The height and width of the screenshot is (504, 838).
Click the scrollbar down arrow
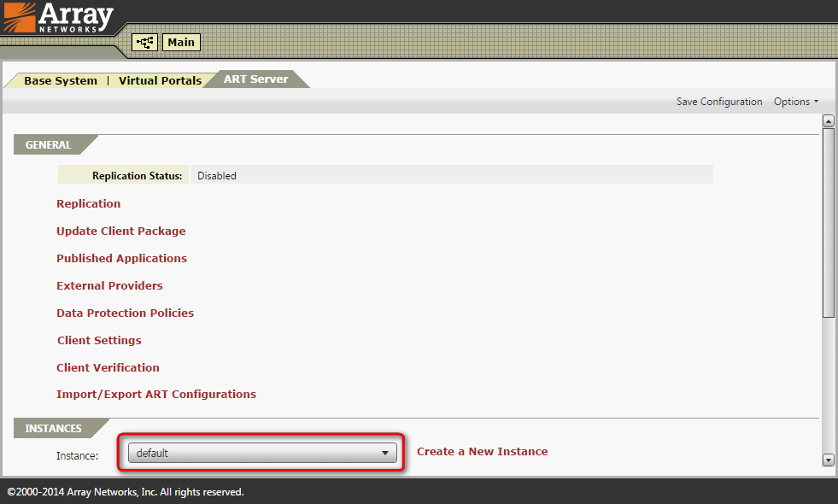click(829, 460)
